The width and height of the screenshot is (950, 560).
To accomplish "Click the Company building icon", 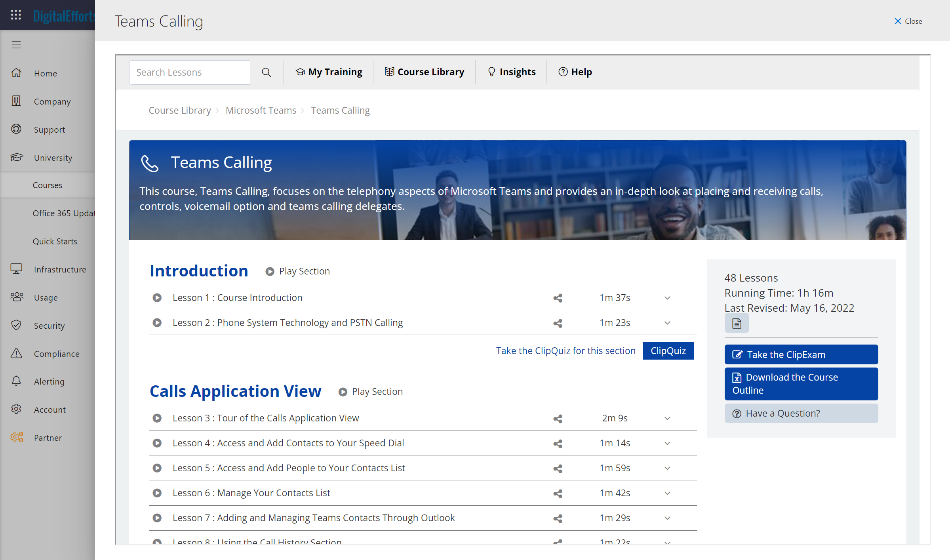I will (x=16, y=101).
